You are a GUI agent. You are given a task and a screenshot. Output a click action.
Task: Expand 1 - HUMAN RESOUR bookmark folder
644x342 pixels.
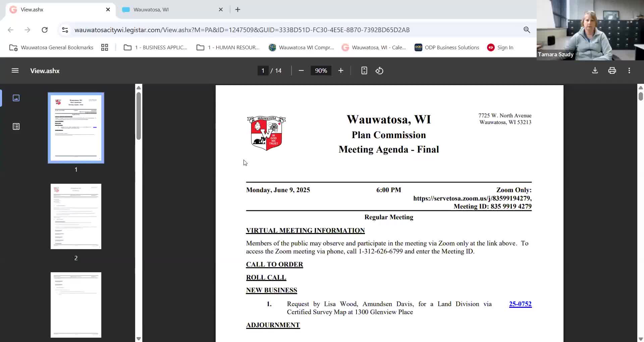[x=228, y=48]
